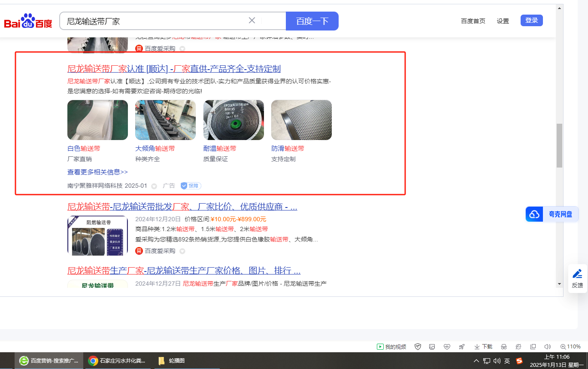
Task: Click the 保障 guarantee badge
Action: 191,186
